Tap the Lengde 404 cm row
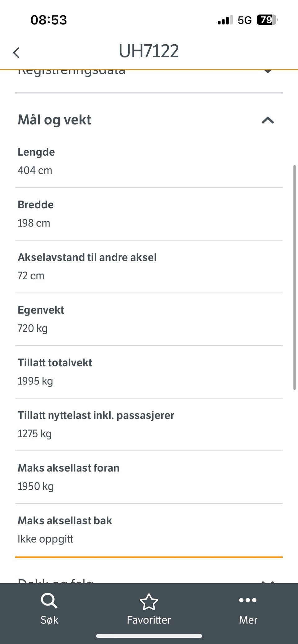298x644 pixels. tap(149, 161)
